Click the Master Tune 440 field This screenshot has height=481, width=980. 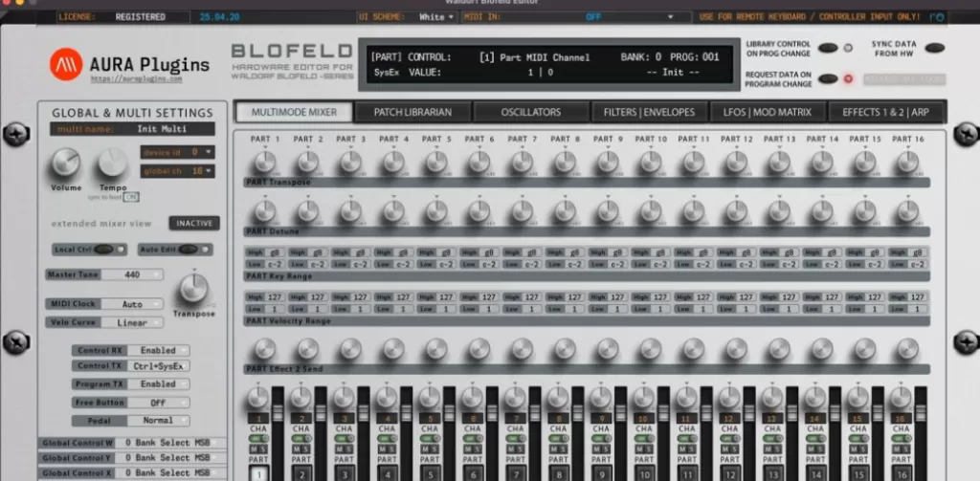point(132,274)
